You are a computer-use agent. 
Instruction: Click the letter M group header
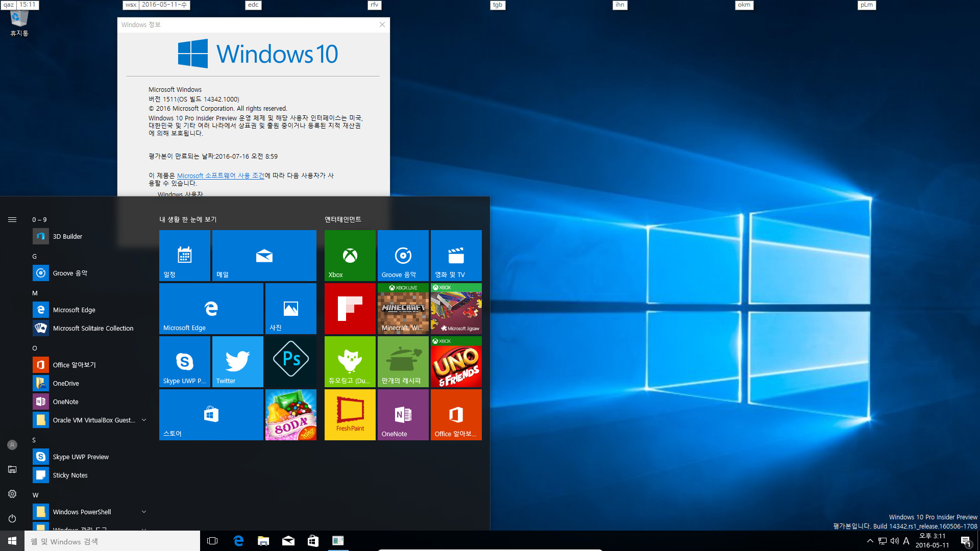tap(35, 293)
